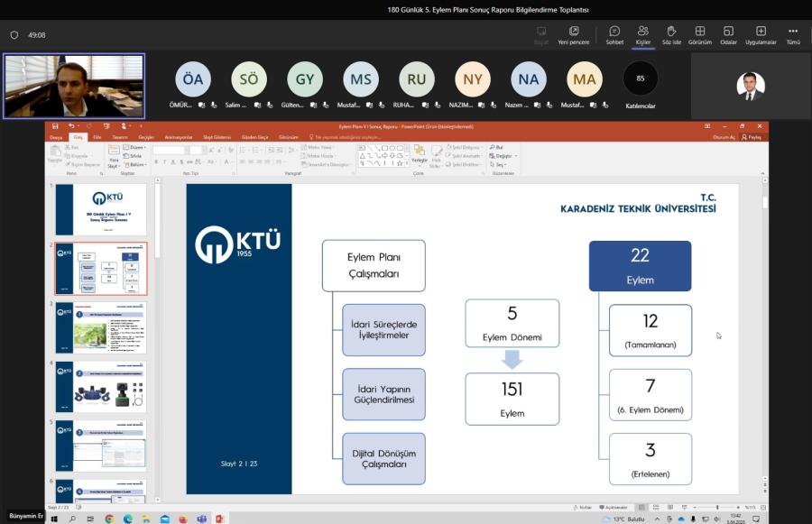Click the Yerleştir arrange button

[420, 154]
